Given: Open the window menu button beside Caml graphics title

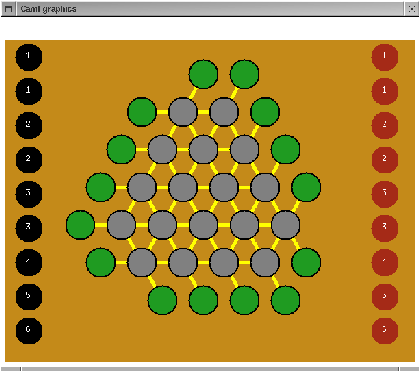Looking at the screenshot, I should tap(8, 9).
